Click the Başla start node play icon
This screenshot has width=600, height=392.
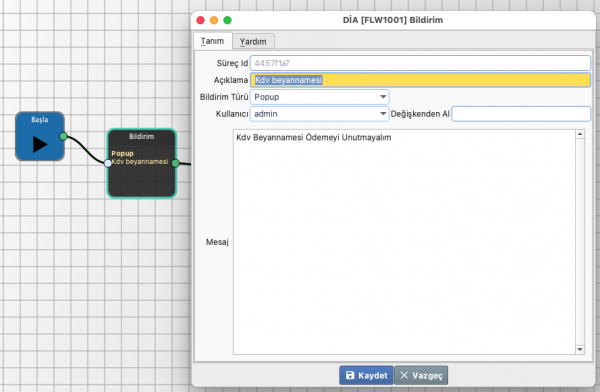point(40,144)
